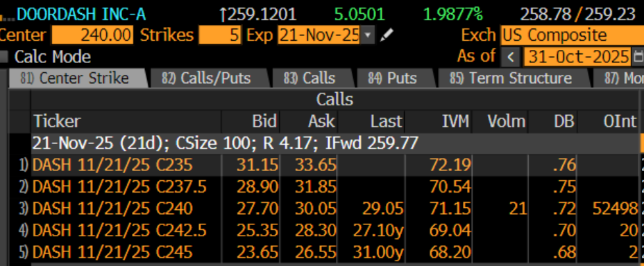Click the C237.5 delta value .75
This screenshot has width=644, height=266.
[564, 187]
